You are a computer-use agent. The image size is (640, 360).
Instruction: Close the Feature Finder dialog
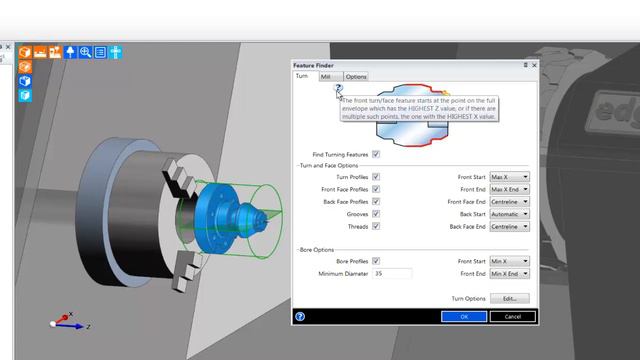pos(534,65)
